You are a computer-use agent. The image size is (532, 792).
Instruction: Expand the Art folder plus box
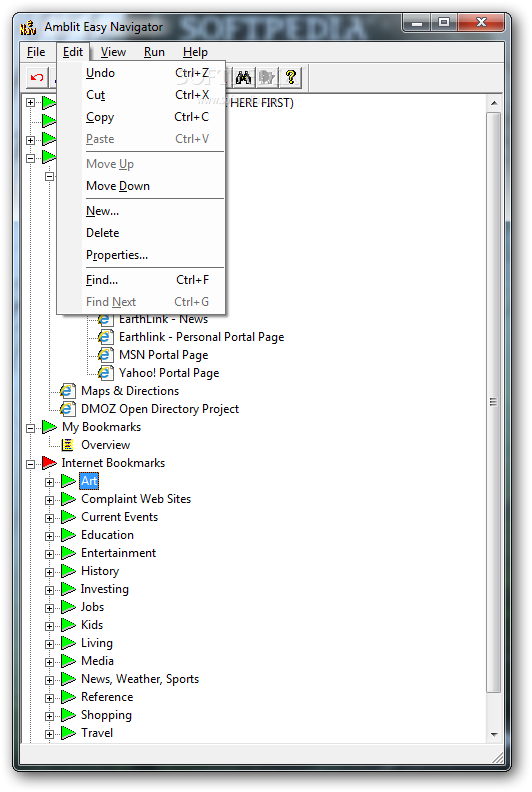50,482
